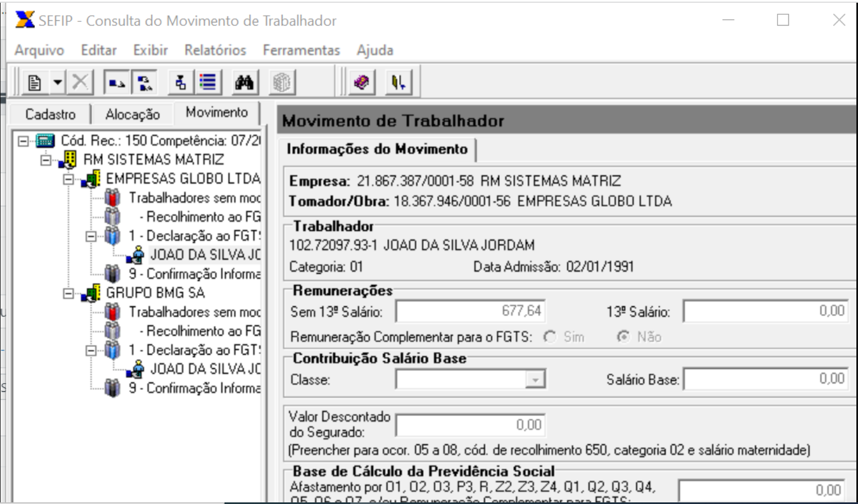Click Trabalhadores sem mod. under GRUPO BMG
The image size is (858, 504).
pyautogui.click(x=194, y=312)
